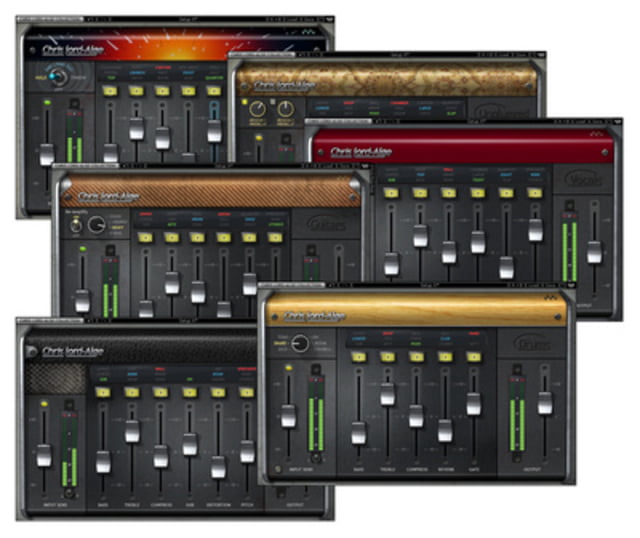Click the Vocals badge logo in red-header plugin
Screen dimensions: 640x538
pos(584,179)
